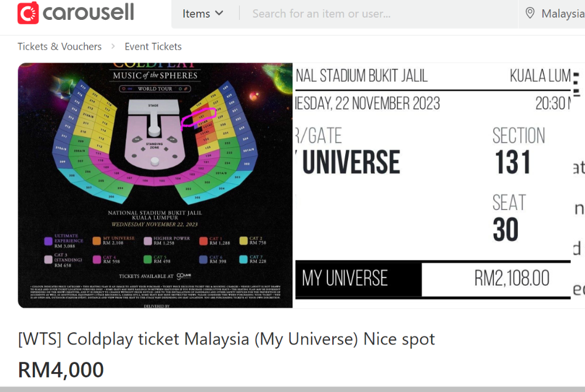
Task: Click the STAGE graphic in the seating map
Action: pyautogui.click(x=153, y=105)
